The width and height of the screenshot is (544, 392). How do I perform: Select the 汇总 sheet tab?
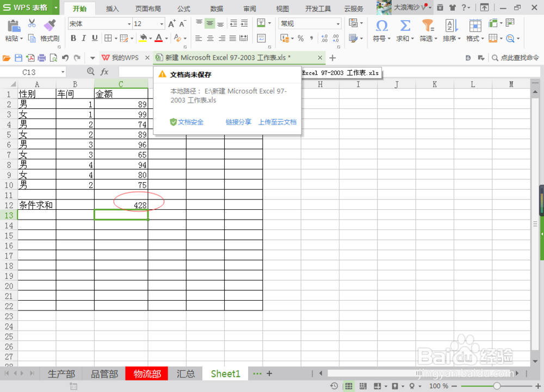pyautogui.click(x=186, y=374)
